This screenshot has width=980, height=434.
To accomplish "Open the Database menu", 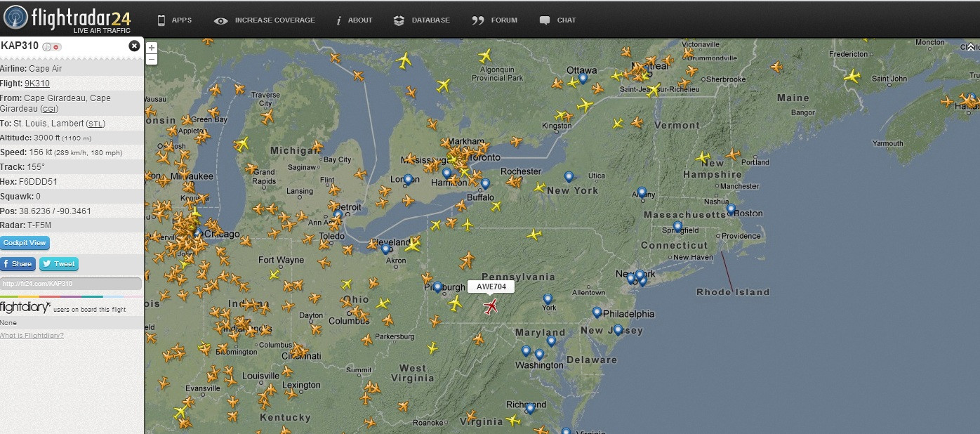I will (x=421, y=20).
